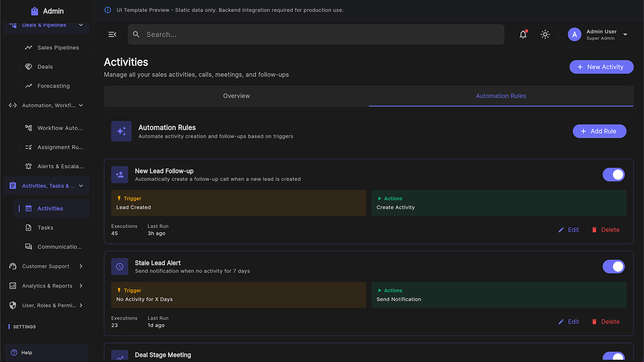This screenshot has width=644, height=362.
Task: Turn off the Stale Lead Alert toggle
Action: (614, 266)
